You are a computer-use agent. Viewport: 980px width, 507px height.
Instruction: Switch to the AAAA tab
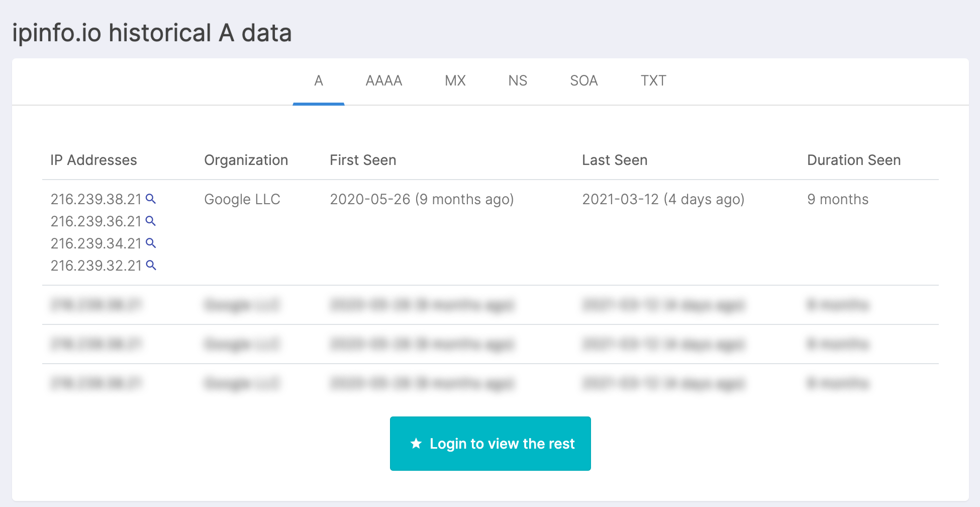pos(384,80)
